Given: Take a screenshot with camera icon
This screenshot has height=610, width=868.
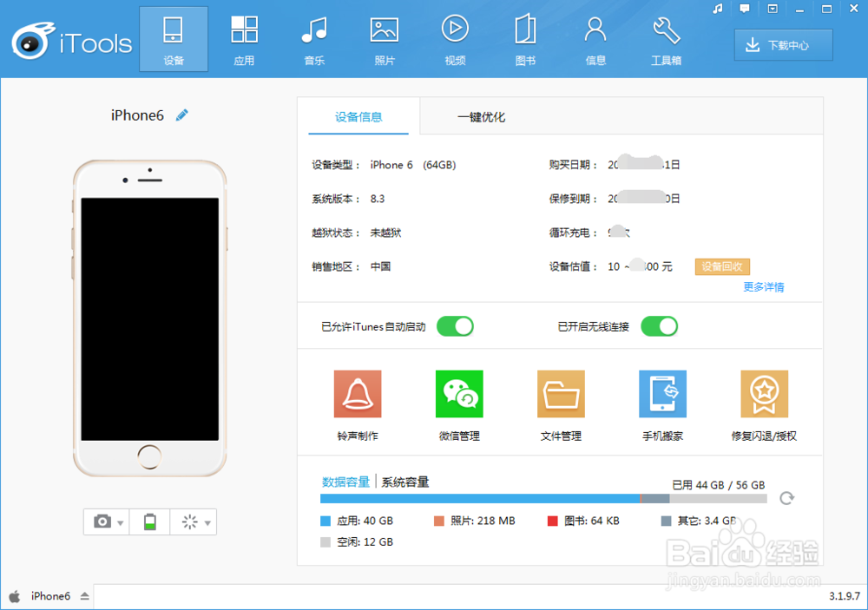Looking at the screenshot, I should [102, 522].
